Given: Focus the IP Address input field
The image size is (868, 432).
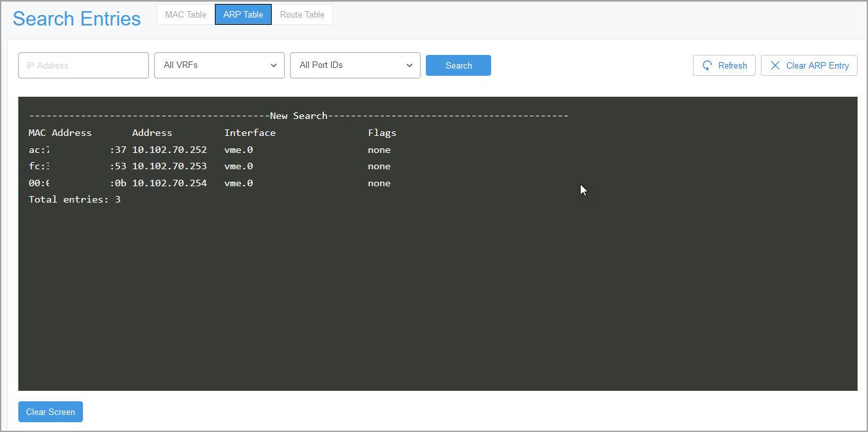Looking at the screenshot, I should click(x=84, y=65).
